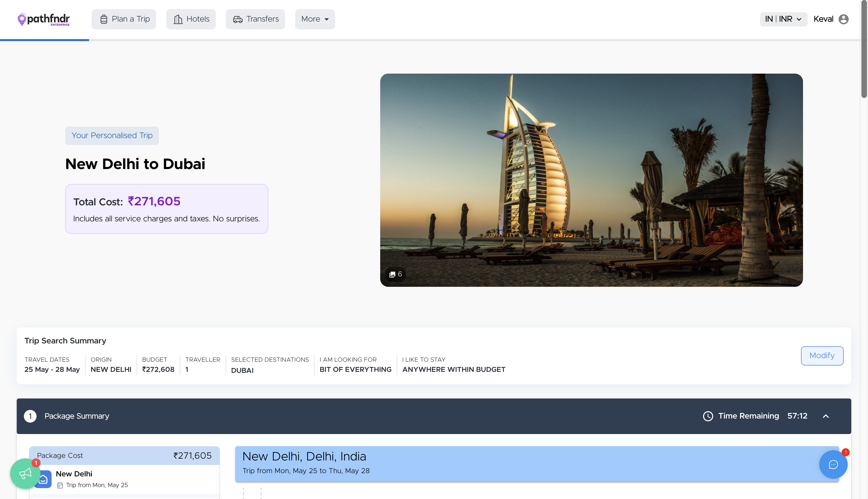Open the photo gallery count badge showing 6

tap(395, 274)
